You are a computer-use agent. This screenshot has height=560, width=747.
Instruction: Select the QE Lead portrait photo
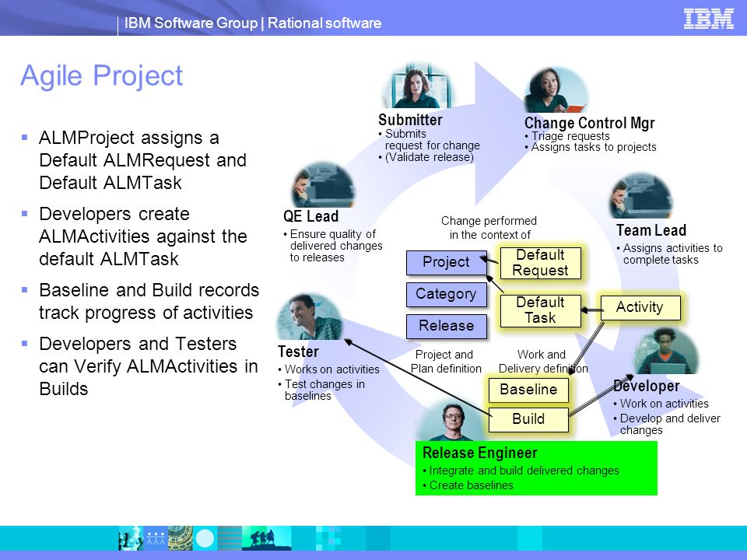point(324,185)
